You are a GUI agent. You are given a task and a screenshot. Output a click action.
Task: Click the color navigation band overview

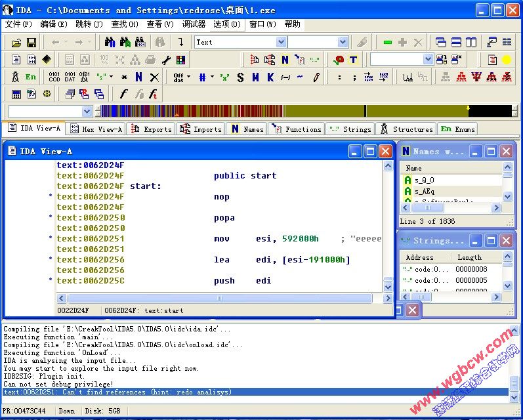(x=306, y=111)
